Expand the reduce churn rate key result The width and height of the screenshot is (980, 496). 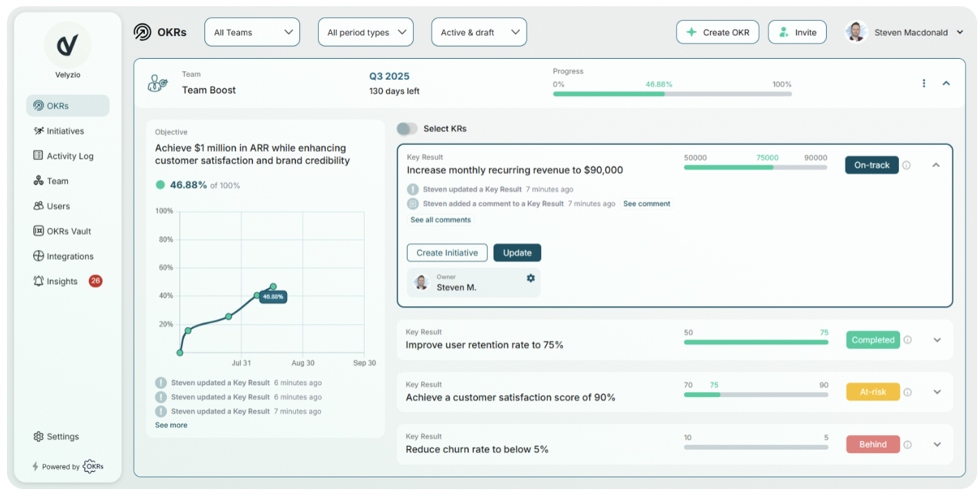click(937, 445)
